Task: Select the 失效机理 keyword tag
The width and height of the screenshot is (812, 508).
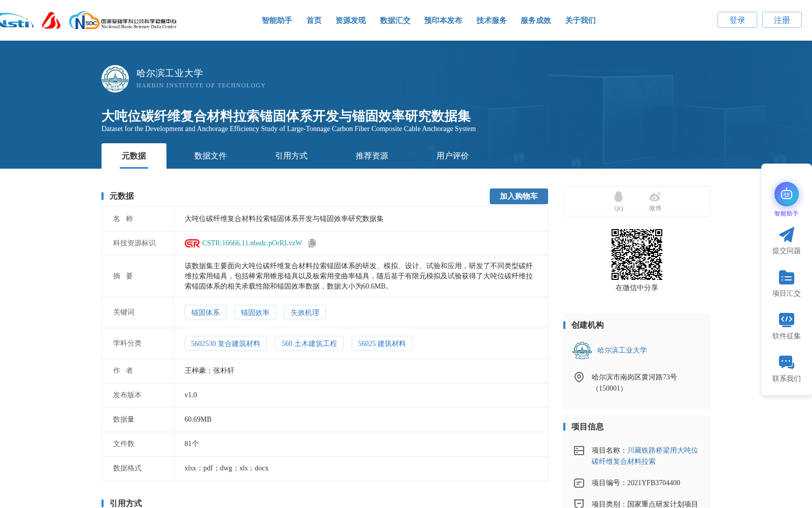Action: (x=305, y=312)
